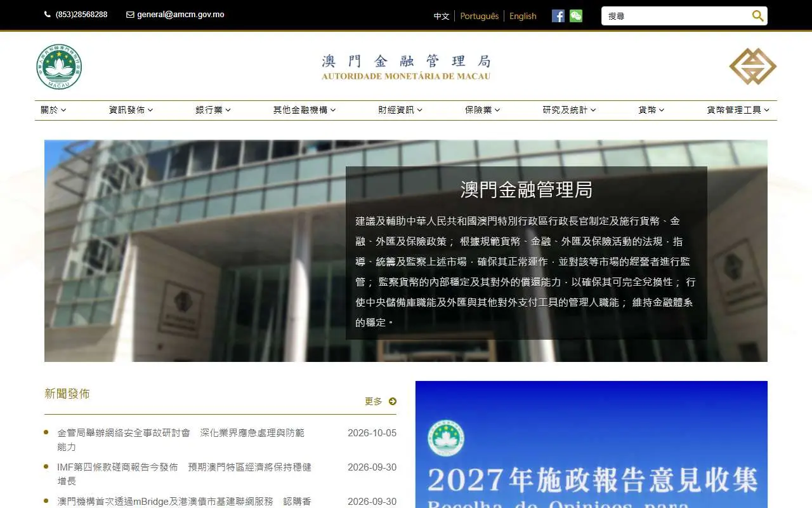Click the 新聞發佈 section heading

tap(67, 394)
